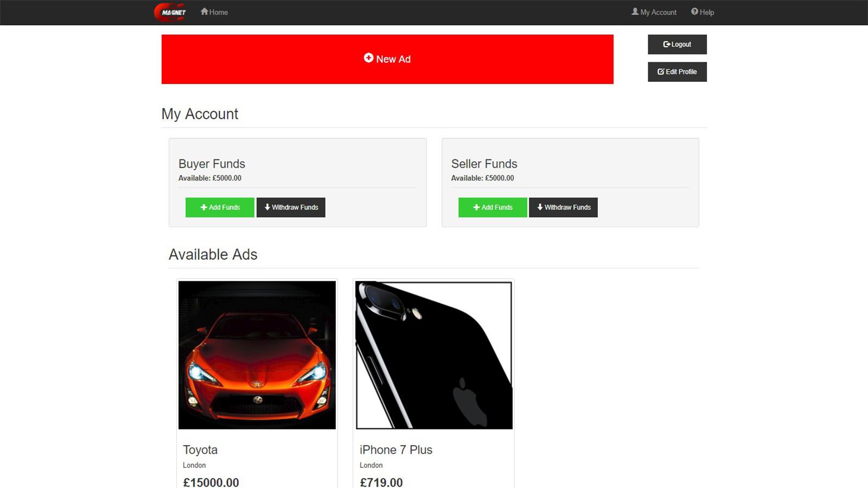Click the Available Ads heading
This screenshot has width=868, height=488.
point(213,254)
